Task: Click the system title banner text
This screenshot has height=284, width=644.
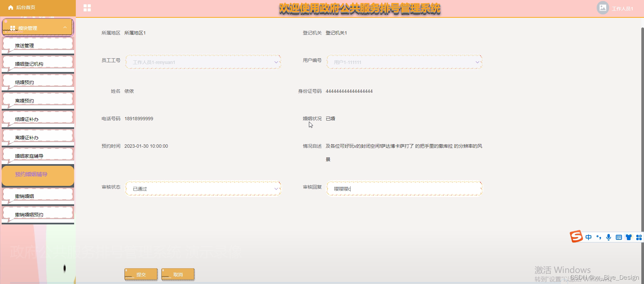Action: [x=360, y=9]
